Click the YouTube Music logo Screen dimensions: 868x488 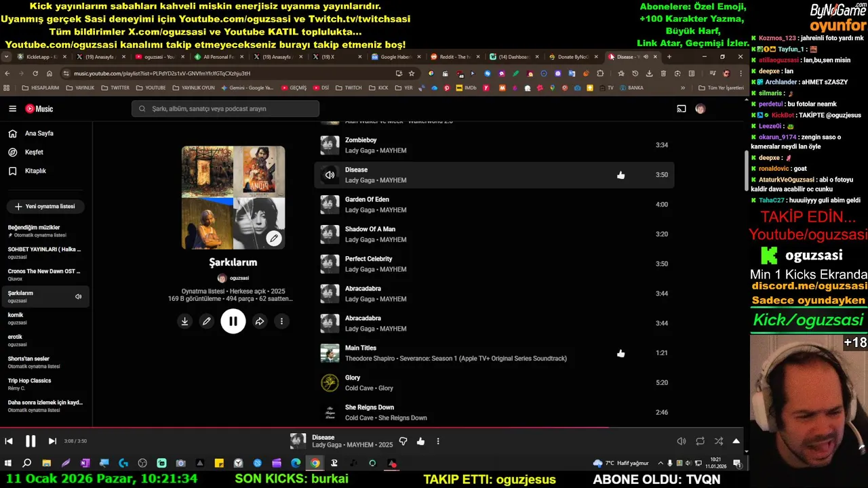[x=39, y=108]
